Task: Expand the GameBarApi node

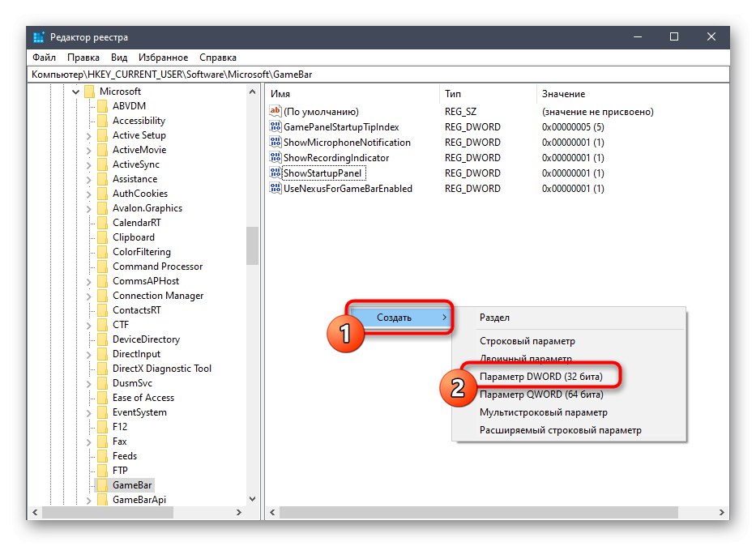Action: (88, 500)
